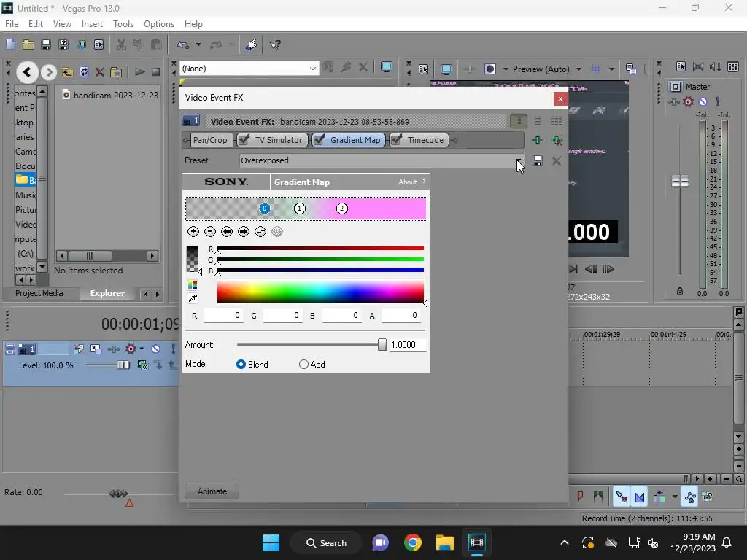The image size is (747, 560).
Task: Open the Preset dropdown arrow
Action: (x=518, y=160)
